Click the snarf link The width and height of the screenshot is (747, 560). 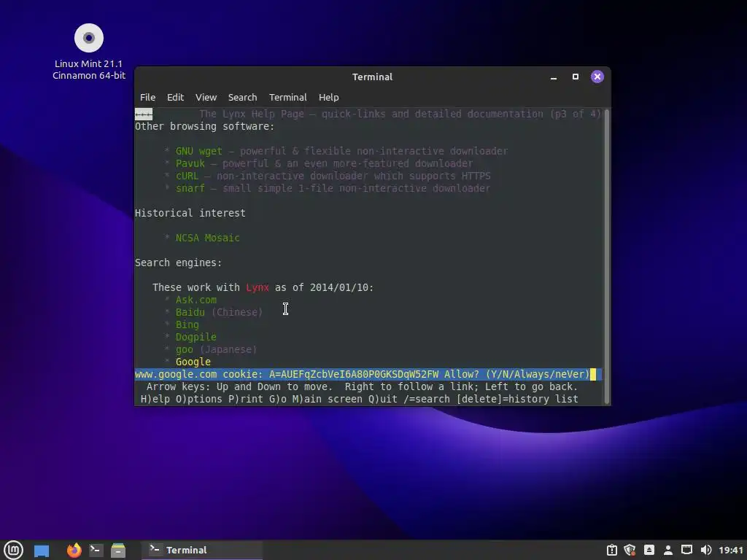point(190,188)
